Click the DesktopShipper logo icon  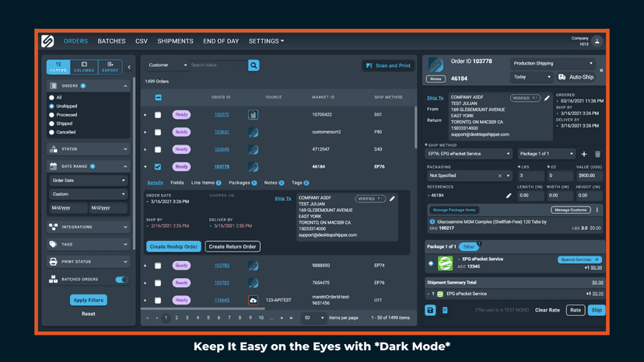click(47, 41)
